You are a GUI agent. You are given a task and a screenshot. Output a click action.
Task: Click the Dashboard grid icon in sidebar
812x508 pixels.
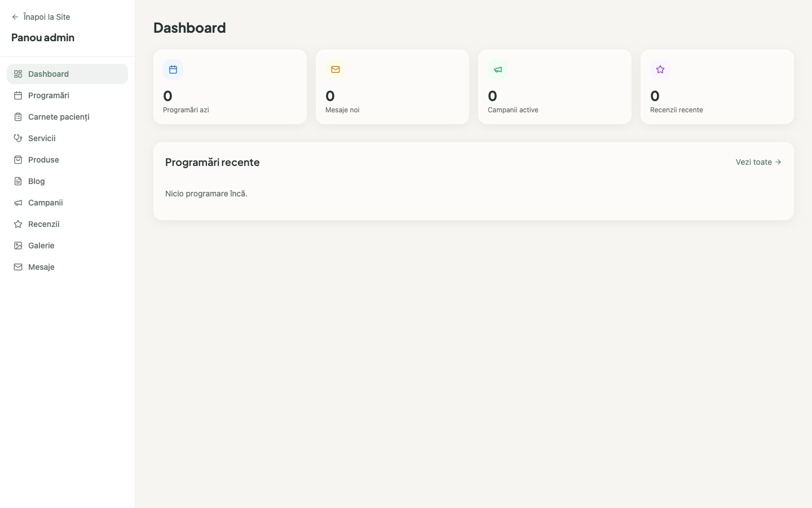point(18,74)
